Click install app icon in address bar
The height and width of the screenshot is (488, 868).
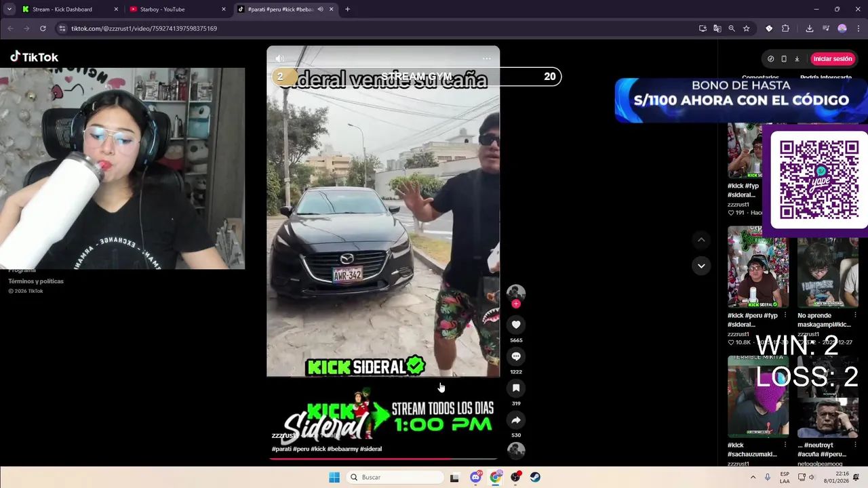[703, 28]
